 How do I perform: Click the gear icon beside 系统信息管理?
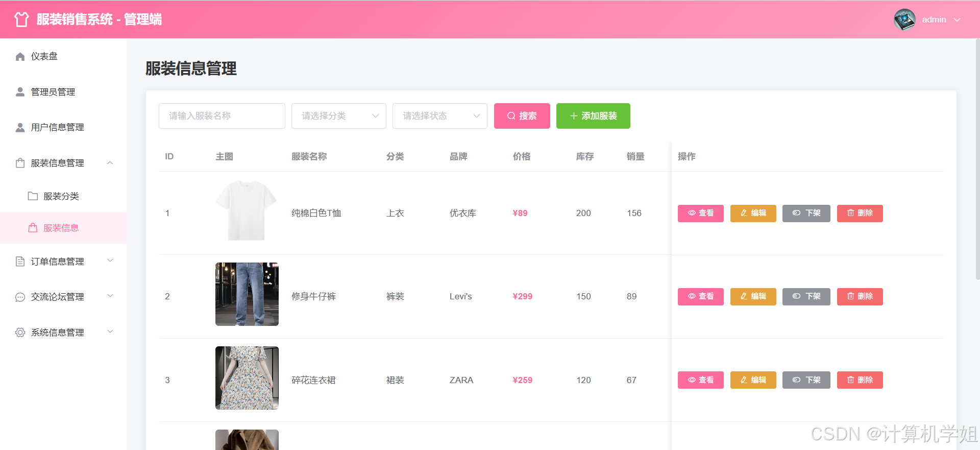tap(20, 333)
